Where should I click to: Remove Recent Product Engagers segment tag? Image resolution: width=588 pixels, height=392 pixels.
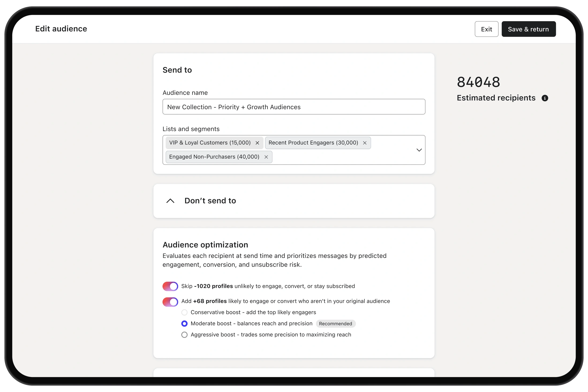365,143
